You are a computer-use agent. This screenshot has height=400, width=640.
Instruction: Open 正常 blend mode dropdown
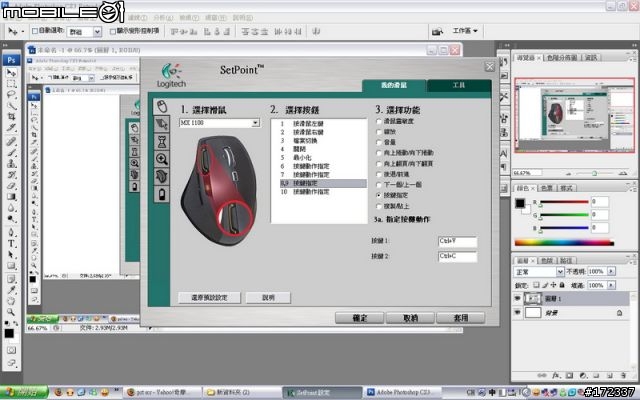[x=560, y=271]
